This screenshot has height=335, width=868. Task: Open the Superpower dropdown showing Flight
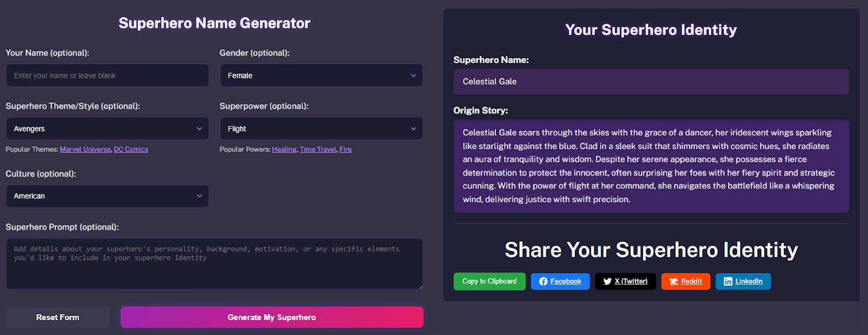pyautogui.click(x=322, y=129)
